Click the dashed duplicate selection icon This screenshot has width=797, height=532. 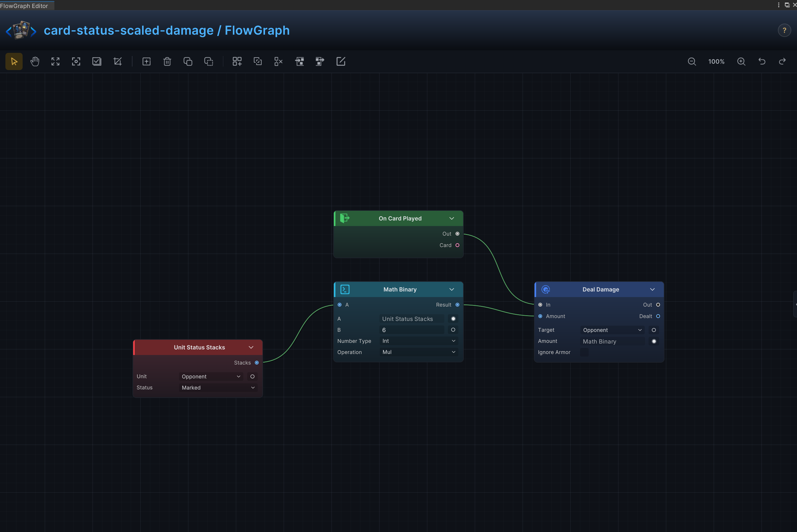pyautogui.click(x=208, y=61)
